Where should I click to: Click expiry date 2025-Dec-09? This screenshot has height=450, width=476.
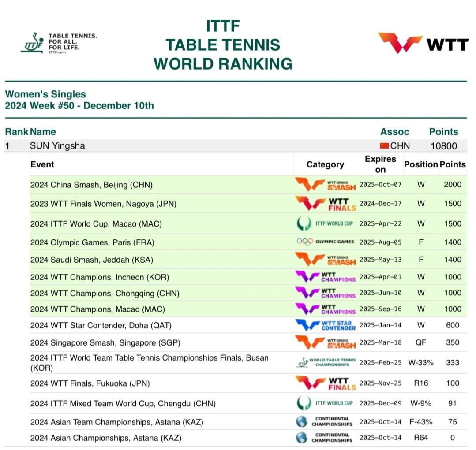point(380,403)
